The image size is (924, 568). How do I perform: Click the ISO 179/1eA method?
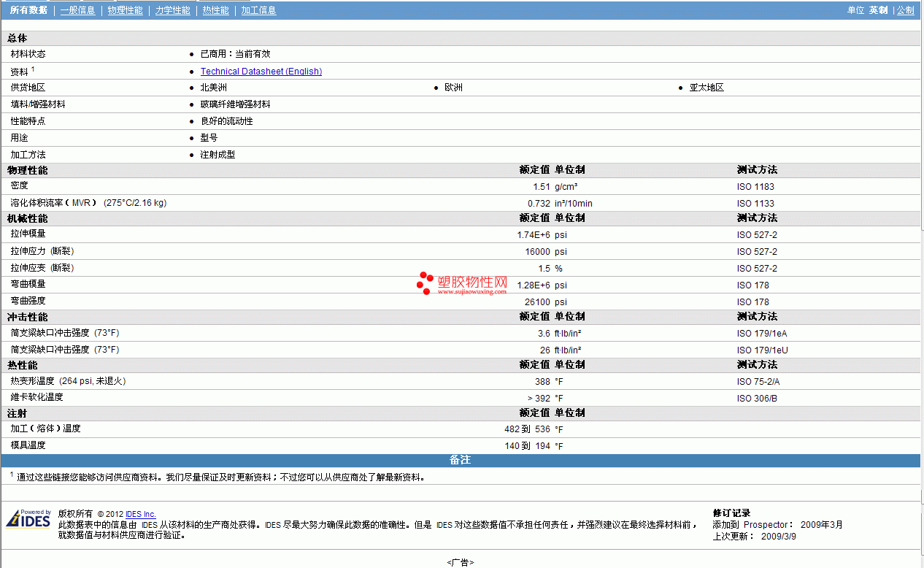(x=762, y=334)
